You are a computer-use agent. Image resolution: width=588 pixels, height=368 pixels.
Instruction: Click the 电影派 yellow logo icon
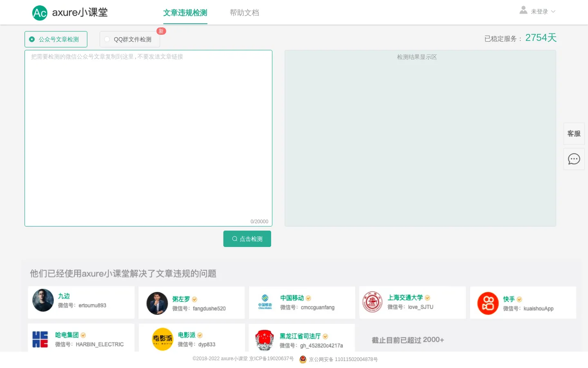(163, 339)
